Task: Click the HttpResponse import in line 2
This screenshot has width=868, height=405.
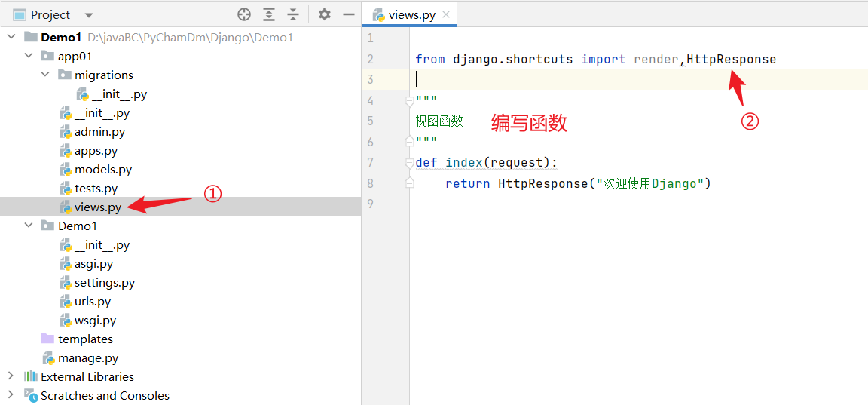Action: pyautogui.click(x=732, y=59)
